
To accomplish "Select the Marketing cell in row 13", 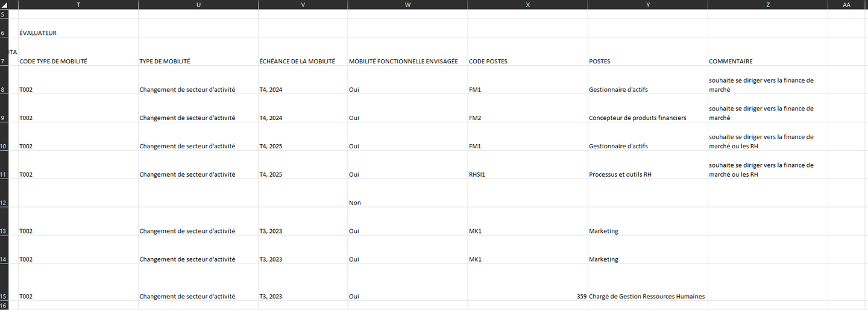I will [x=647, y=231].
